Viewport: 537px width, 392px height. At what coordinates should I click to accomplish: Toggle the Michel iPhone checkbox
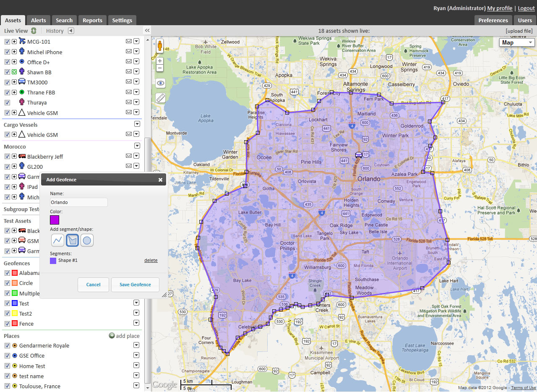pyautogui.click(x=7, y=52)
